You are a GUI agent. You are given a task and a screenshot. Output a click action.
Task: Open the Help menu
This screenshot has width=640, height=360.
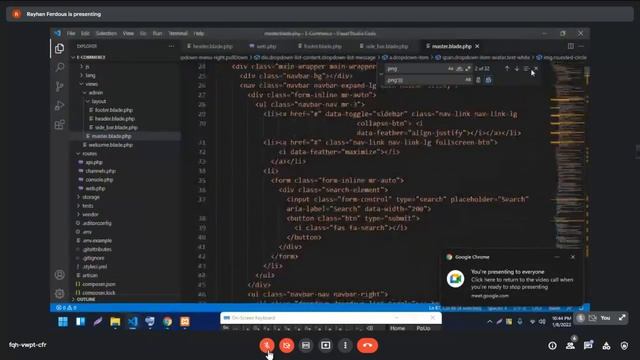[199, 33]
